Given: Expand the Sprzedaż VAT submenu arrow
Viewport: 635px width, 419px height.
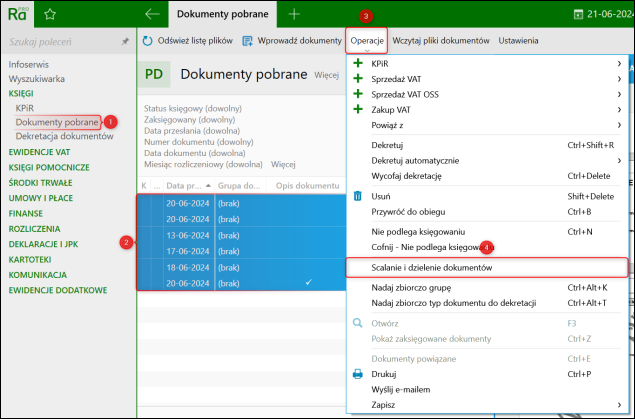Looking at the screenshot, I should tap(619, 79).
